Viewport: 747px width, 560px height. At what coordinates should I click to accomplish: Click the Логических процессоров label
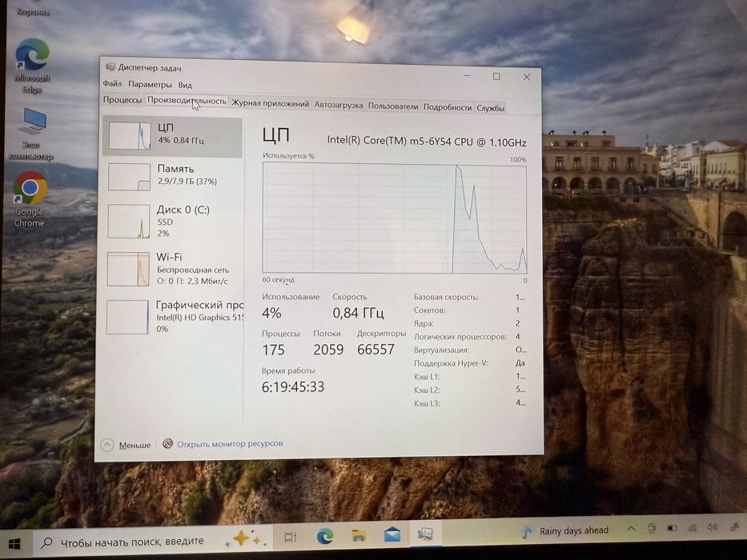460,337
